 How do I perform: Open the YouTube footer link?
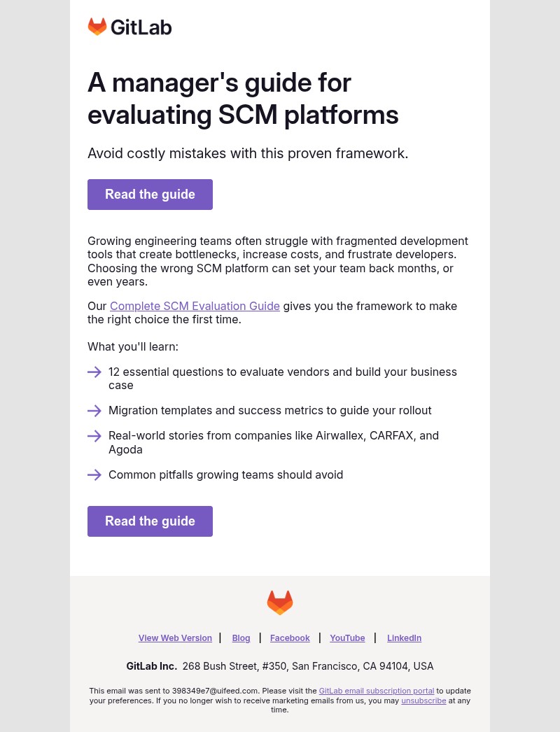347,638
